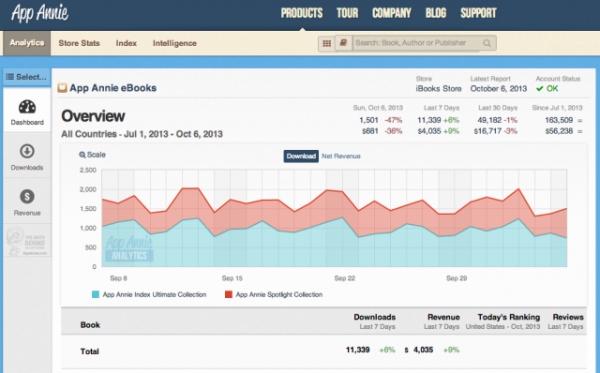Click the Sep 15 axis label
This screenshot has width=600, height=373.
tap(232, 278)
